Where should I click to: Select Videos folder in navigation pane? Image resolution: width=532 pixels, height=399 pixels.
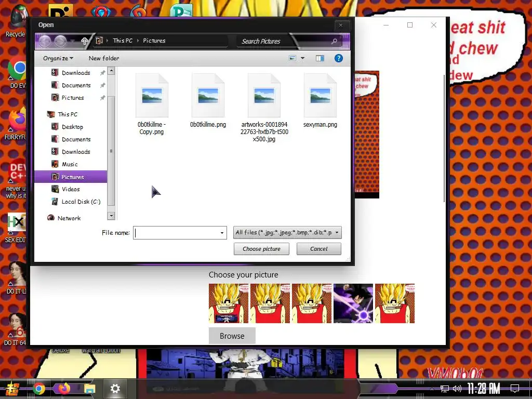[71, 189]
